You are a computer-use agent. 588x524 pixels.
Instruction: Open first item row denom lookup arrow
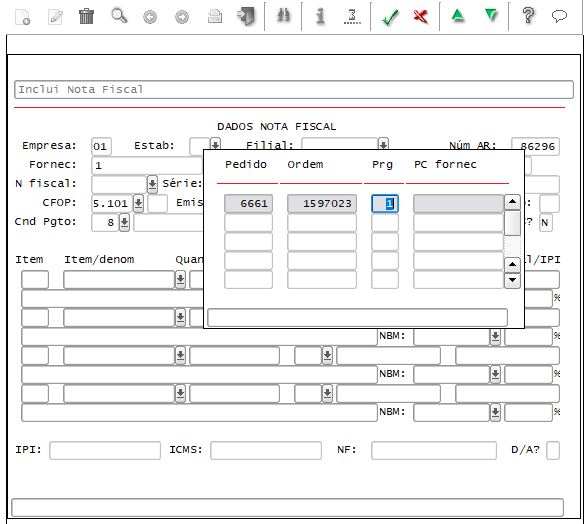click(x=180, y=280)
